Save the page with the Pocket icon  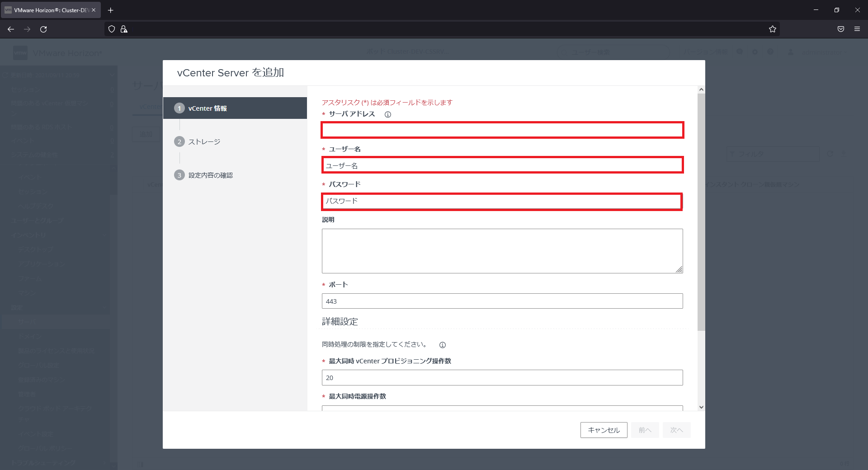[840, 29]
